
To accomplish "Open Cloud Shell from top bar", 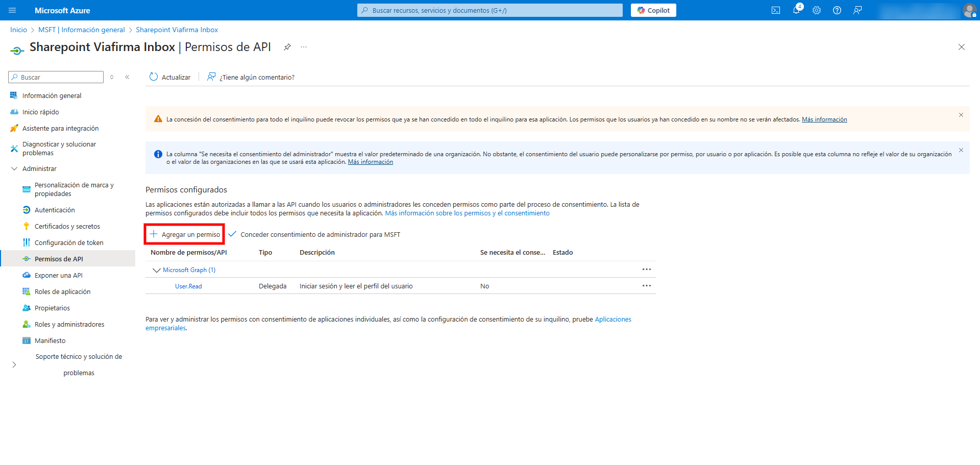I will tap(776, 10).
